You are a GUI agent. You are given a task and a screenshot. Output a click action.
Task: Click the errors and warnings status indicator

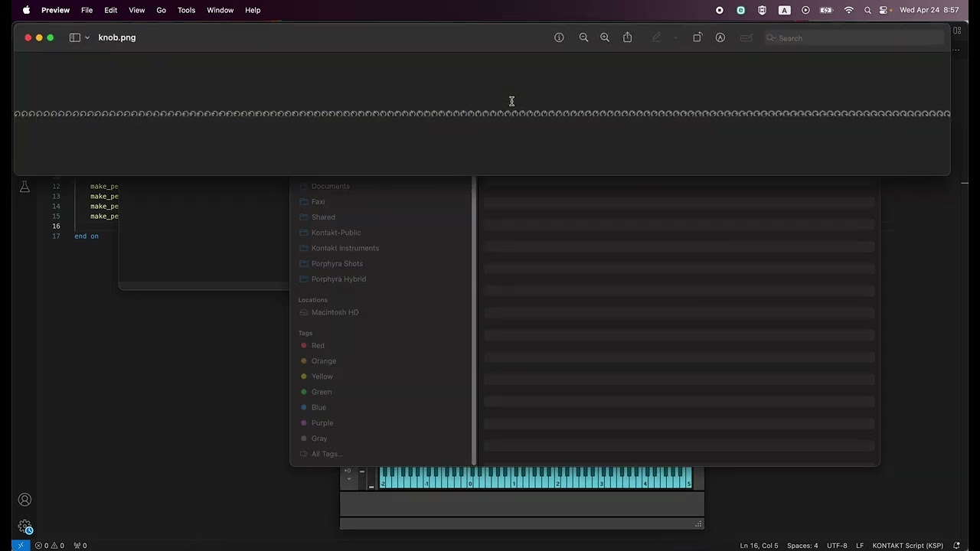click(x=50, y=546)
